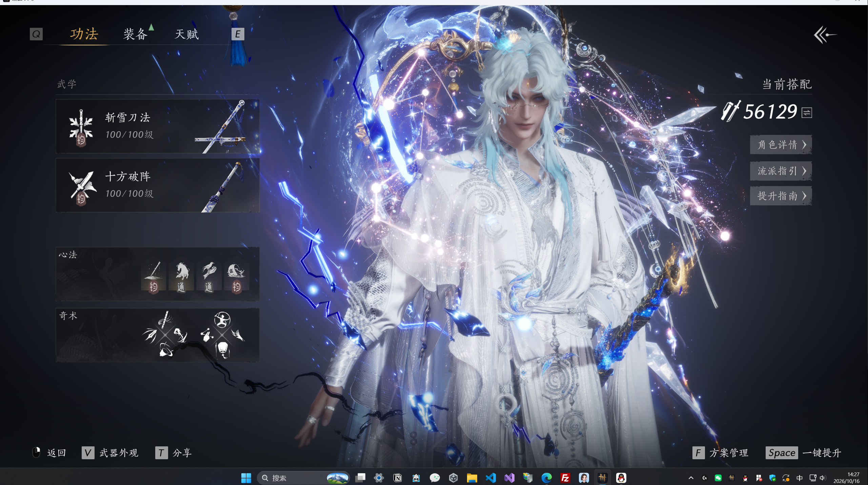Click the circular figure skill in right 奇术 wheel
The height and width of the screenshot is (485, 868).
pyautogui.click(x=222, y=320)
